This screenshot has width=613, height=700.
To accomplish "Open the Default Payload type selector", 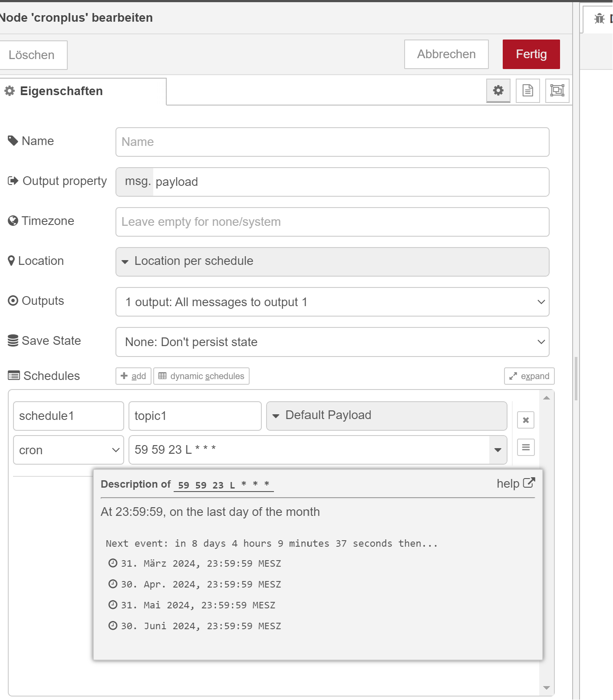I will 386,416.
